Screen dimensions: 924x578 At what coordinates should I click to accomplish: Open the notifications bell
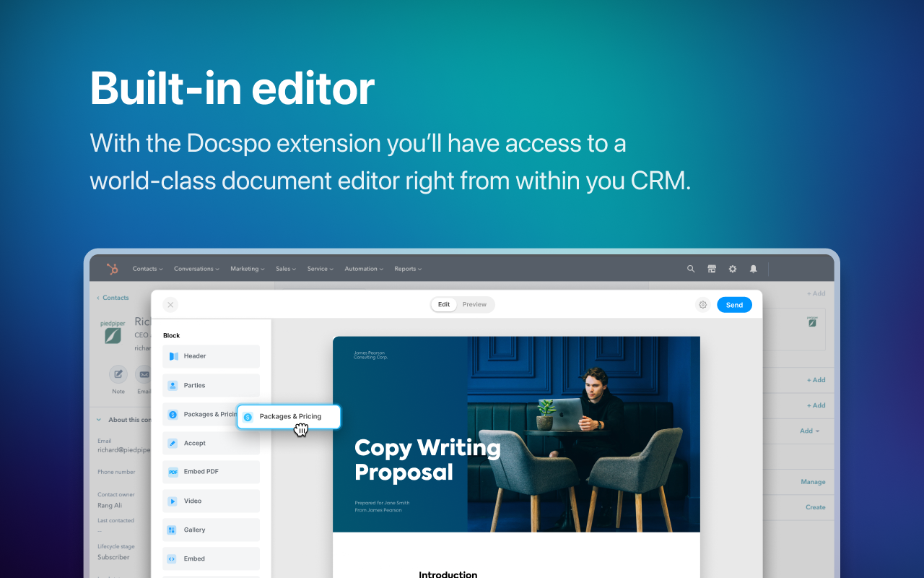(x=754, y=269)
